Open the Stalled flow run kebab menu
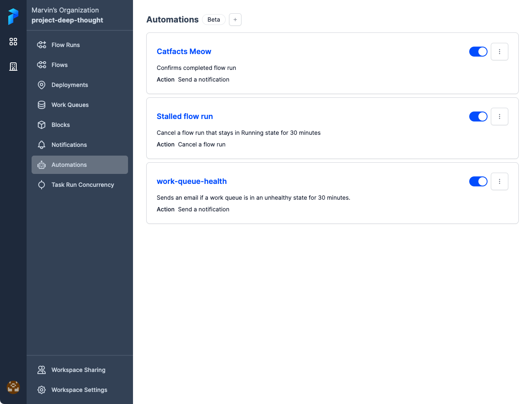Image resolution: width=532 pixels, height=404 pixels. pyautogui.click(x=500, y=116)
